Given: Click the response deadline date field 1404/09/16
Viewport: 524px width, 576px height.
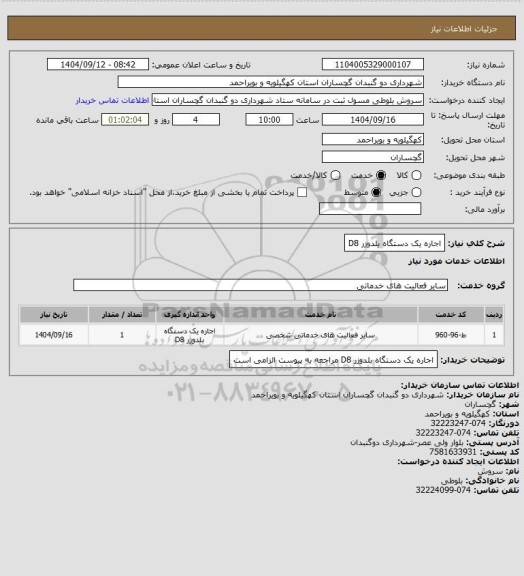Looking at the screenshot, I should point(373,119).
